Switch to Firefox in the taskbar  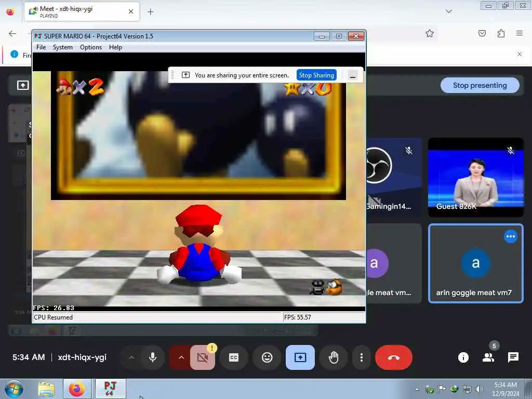77,389
